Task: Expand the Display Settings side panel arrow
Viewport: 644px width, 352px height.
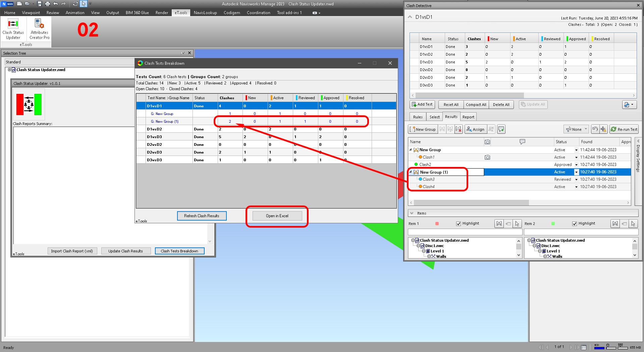Action: pyautogui.click(x=638, y=141)
